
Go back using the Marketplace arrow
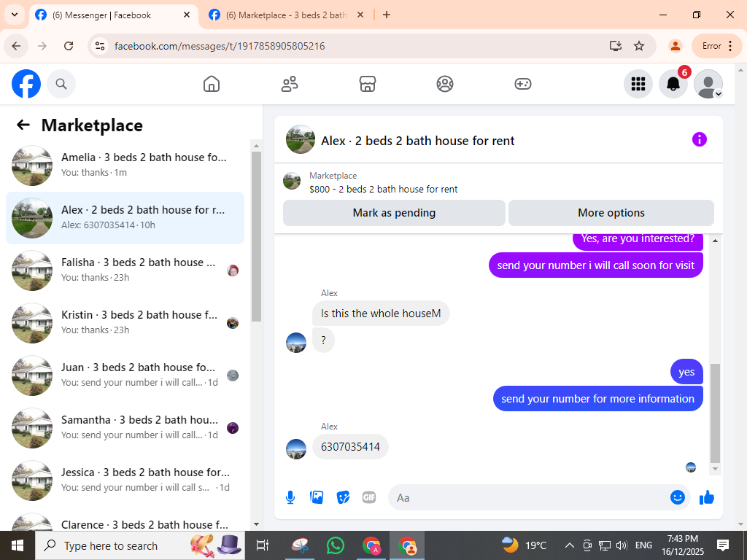(23, 125)
